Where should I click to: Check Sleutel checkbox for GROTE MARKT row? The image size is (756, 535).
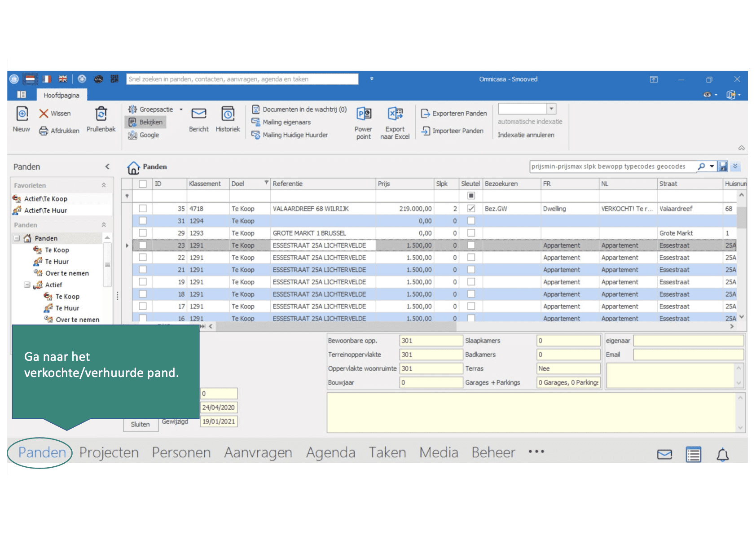pyautogui.click(x=471, y=233)
